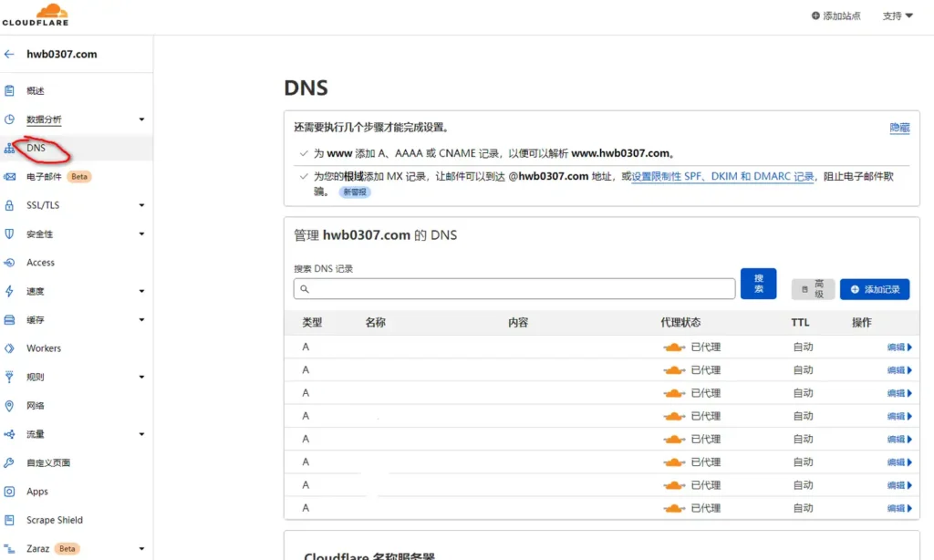The image size is (934, 560).
Task: Click the 速度 lightning bolt icon
Action: click(9, 291)
